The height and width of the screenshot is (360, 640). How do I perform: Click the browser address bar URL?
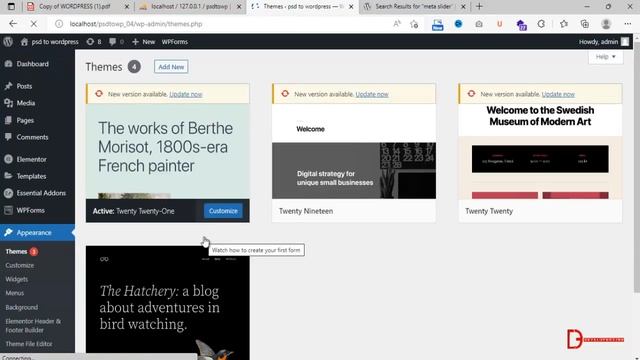(136, 24)
